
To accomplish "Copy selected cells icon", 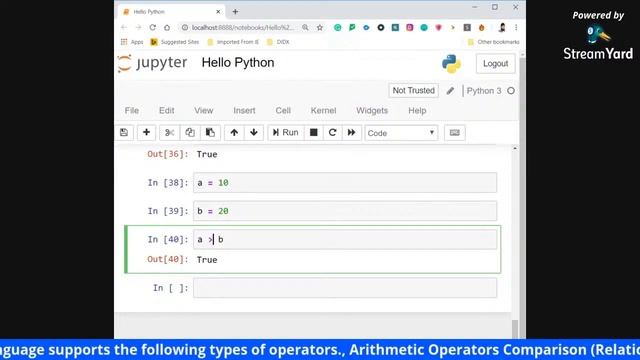I will [190, 133].
